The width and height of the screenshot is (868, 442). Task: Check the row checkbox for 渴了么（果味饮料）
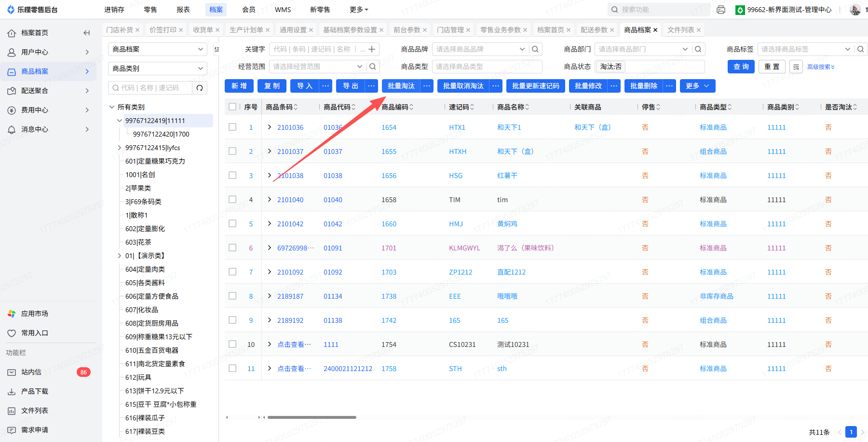(x=232, y=248)
